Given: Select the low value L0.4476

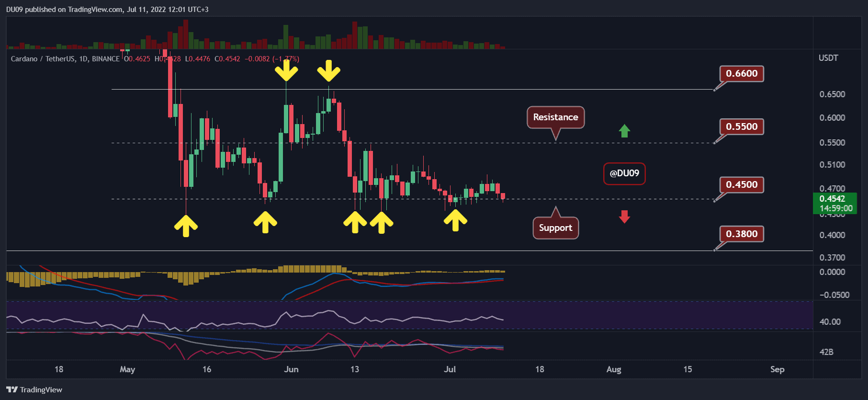Looking at the screenshot, I should [x=198, y=59].
